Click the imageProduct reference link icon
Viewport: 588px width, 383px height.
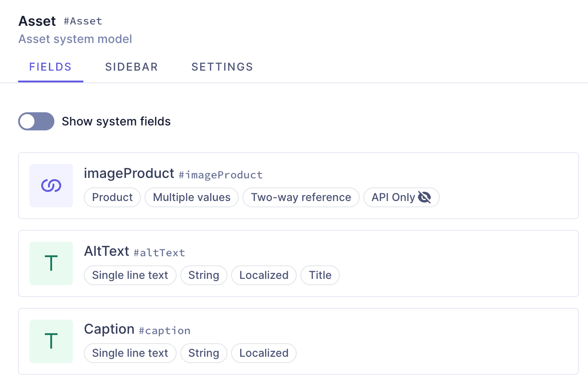coord(51,186)
